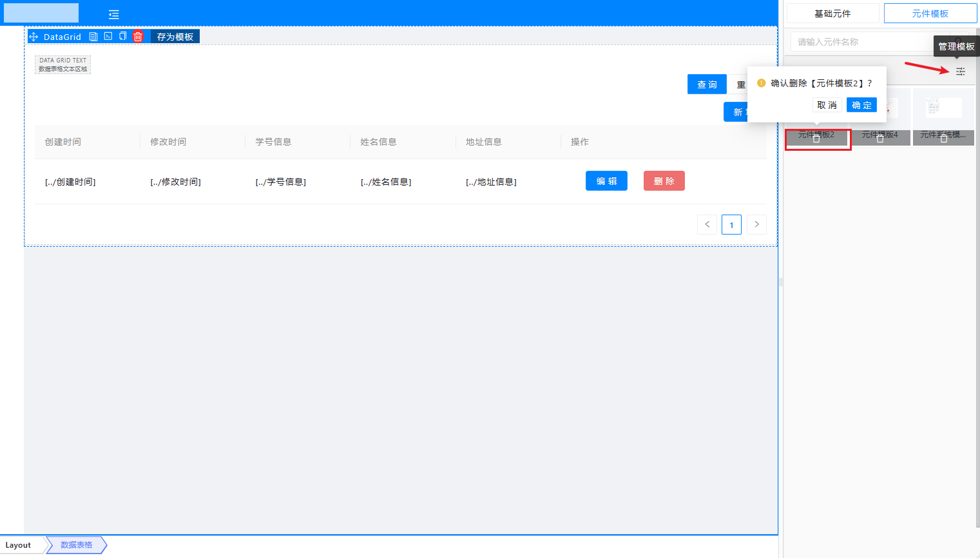The image size is (980, 558).
Task: Select the 数据表格 breadcrumb item
Action: (76, 545)
